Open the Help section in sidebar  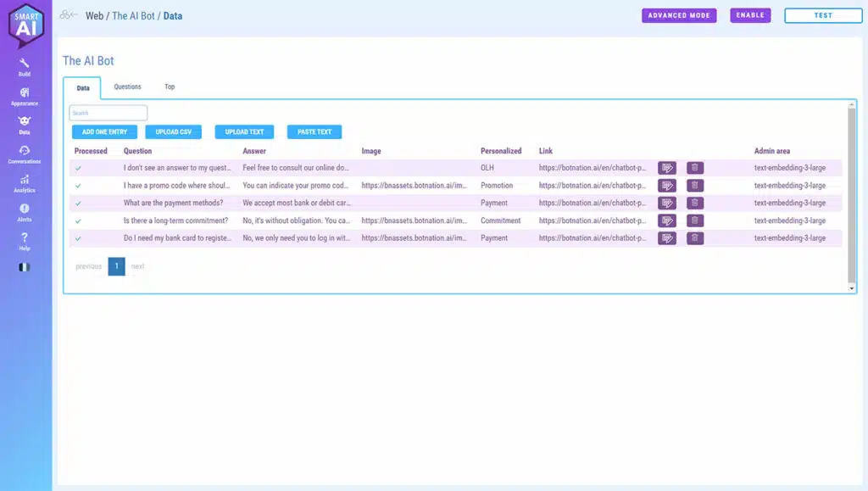coord(25,241)
